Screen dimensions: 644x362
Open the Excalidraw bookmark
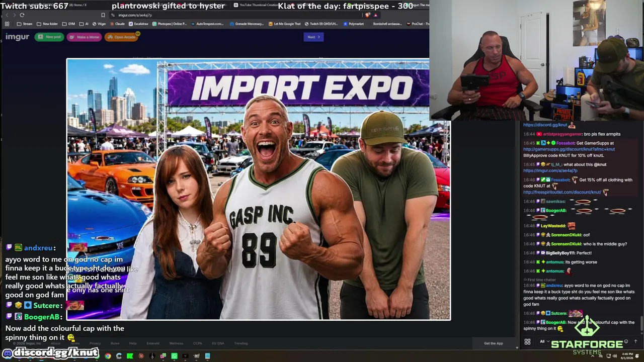pyautogui.click(x=139, y=24)
